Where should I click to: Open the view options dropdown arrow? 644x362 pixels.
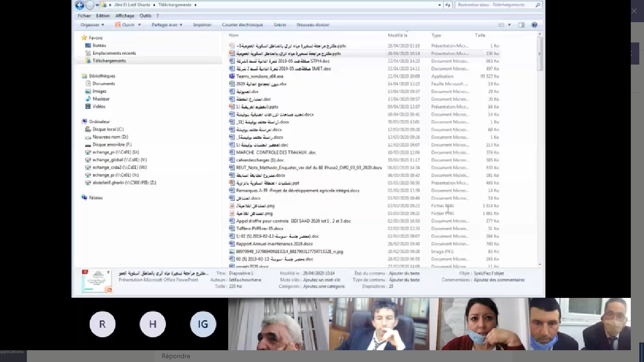pos(509,25)
